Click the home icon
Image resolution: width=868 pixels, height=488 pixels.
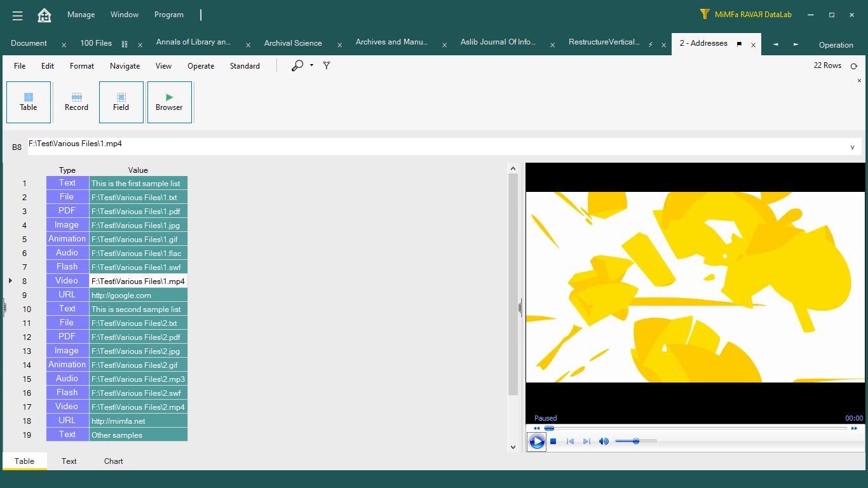44,15
